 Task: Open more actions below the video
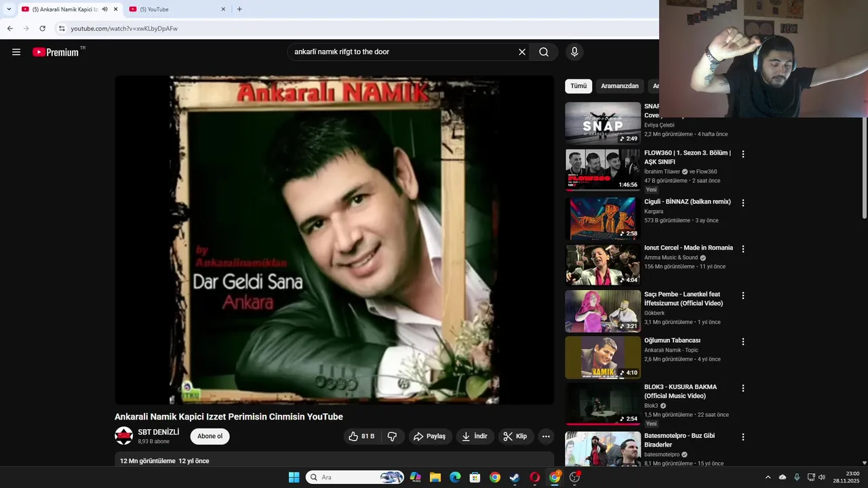tap(546, 436)
